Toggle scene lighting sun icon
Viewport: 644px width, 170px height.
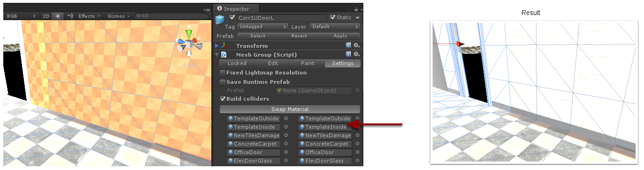pos(58,16)
